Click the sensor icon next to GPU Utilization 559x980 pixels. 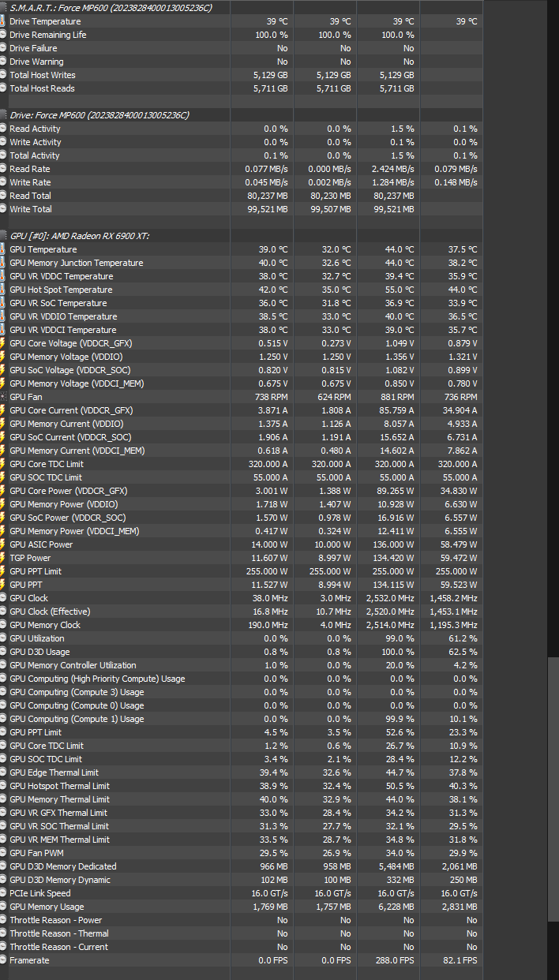click(3, 638)
